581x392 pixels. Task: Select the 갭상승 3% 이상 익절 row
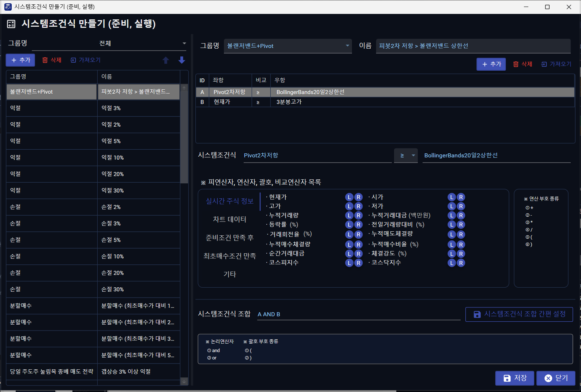point(93,372)
